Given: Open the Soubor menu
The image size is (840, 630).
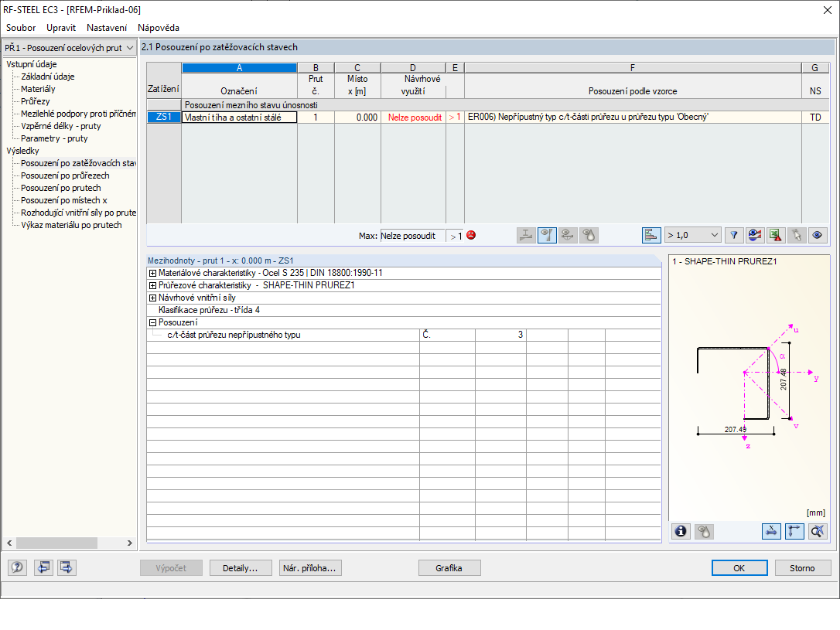Looking at the screenshot, I should pos(21,28).
